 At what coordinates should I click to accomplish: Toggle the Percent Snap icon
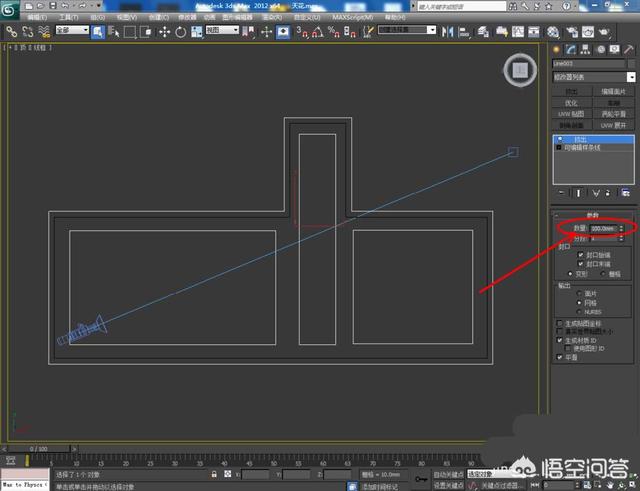click(333, 32)
